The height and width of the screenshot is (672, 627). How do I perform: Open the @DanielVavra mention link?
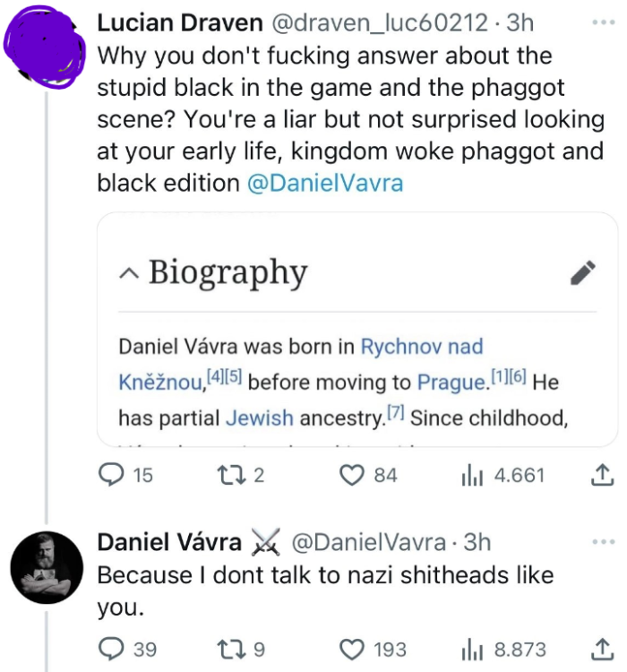[x=325, y=183]
